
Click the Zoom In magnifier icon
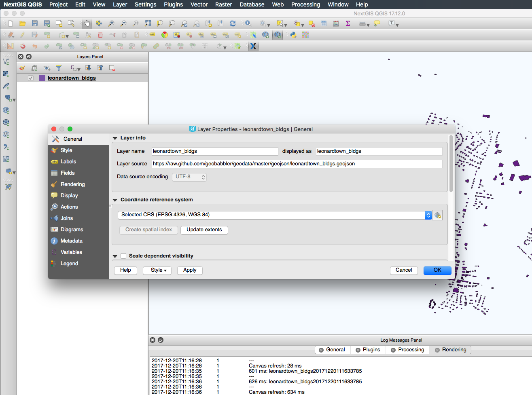click(x=111, y=23)
